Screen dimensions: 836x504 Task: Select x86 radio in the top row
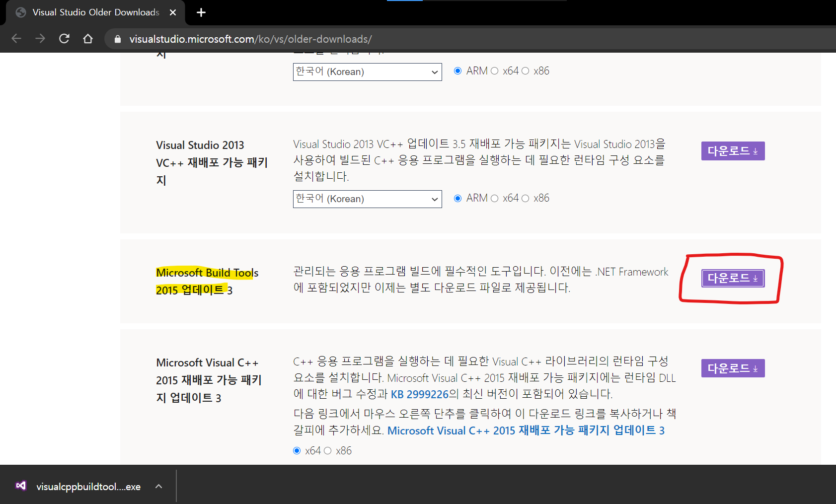coord(525,71)
